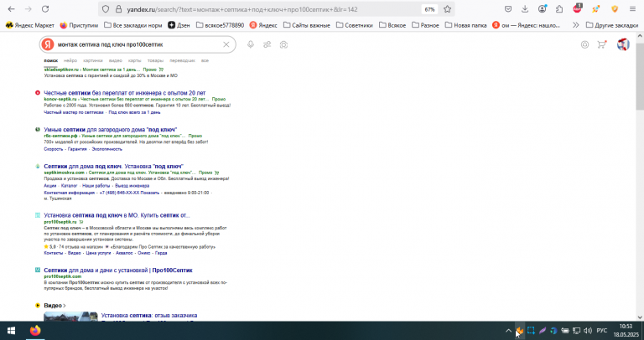Image resolution: width=644 pixels, height=340 pixels.
Task: Open the Приступим bookmark
Action: point(79,25)
